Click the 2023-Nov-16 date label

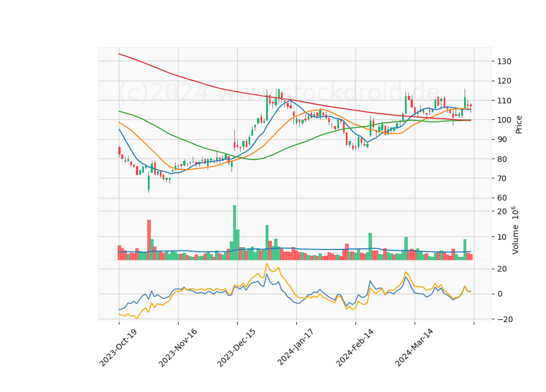(177, 347)
